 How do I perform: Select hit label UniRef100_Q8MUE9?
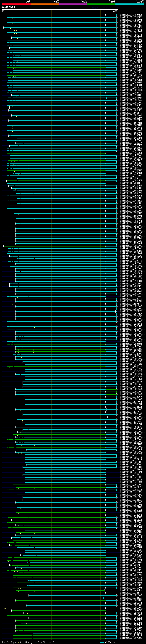click(x=131, y=180)
